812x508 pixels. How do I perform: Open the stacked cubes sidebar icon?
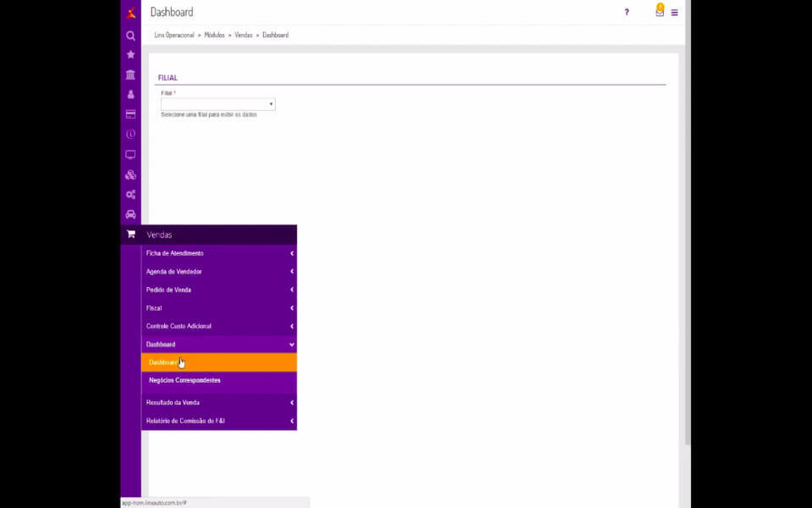point(130,174)
